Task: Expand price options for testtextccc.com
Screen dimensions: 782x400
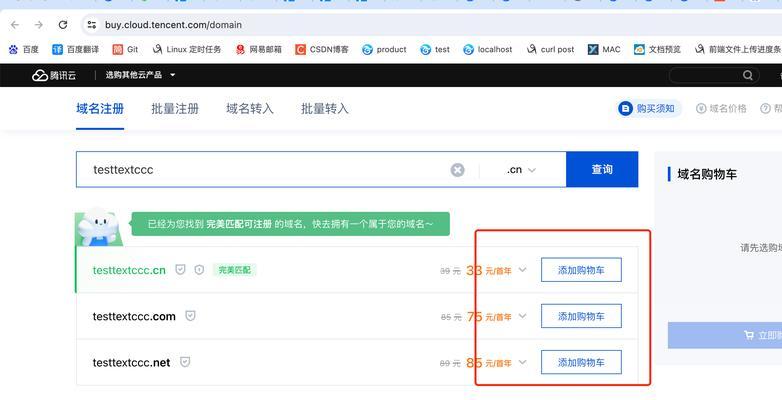Action: coord(522,316)
